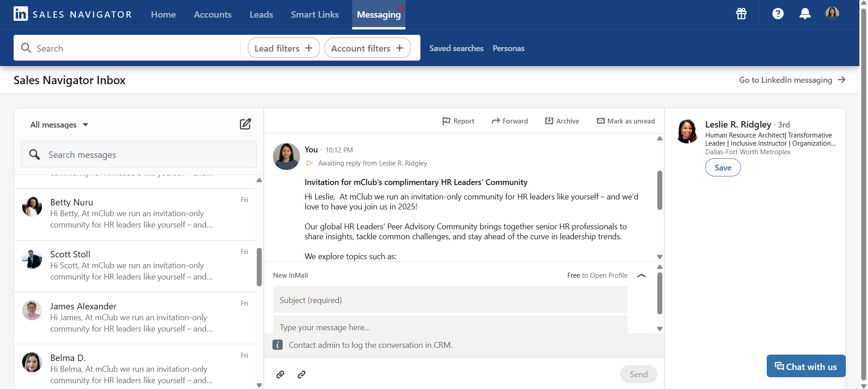Click the message thread scrollbar thumb

[660, 190]
